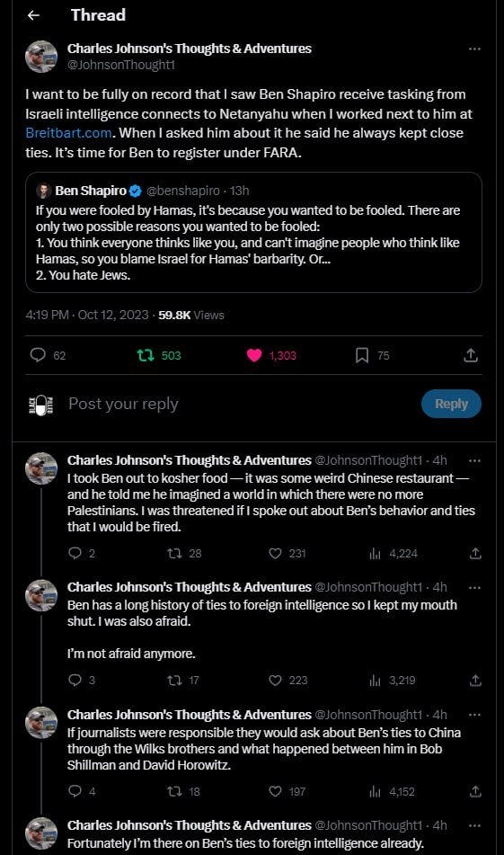The image size is (504, 855).
Task: Like the Wilks brothers reply with 197 likes
Action: 276,791
